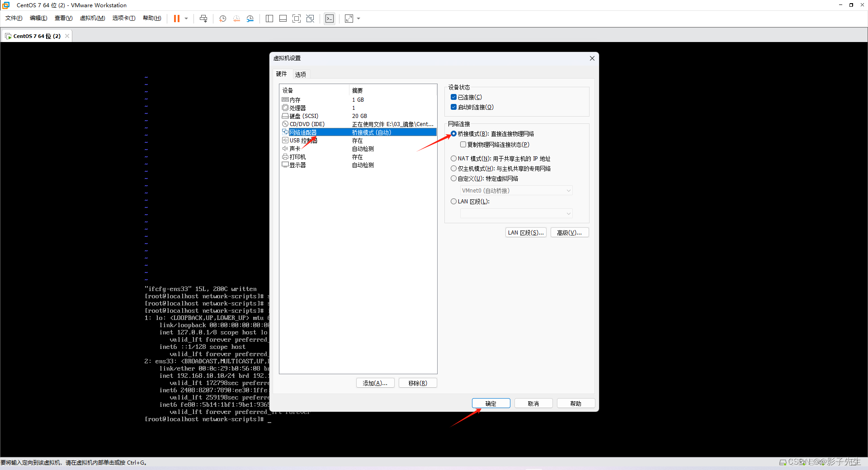Select the USB 控制器 device row
The image size is (868, 470).
(358, 141)
